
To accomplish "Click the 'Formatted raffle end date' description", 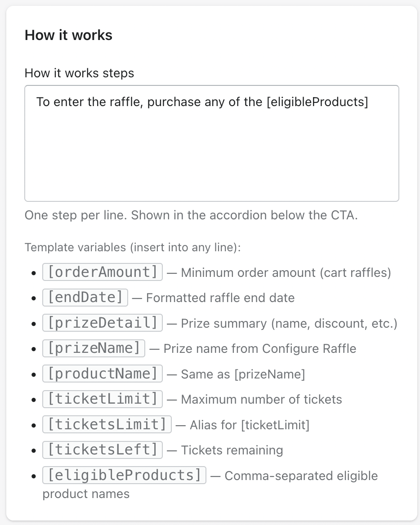I will 220,298.
